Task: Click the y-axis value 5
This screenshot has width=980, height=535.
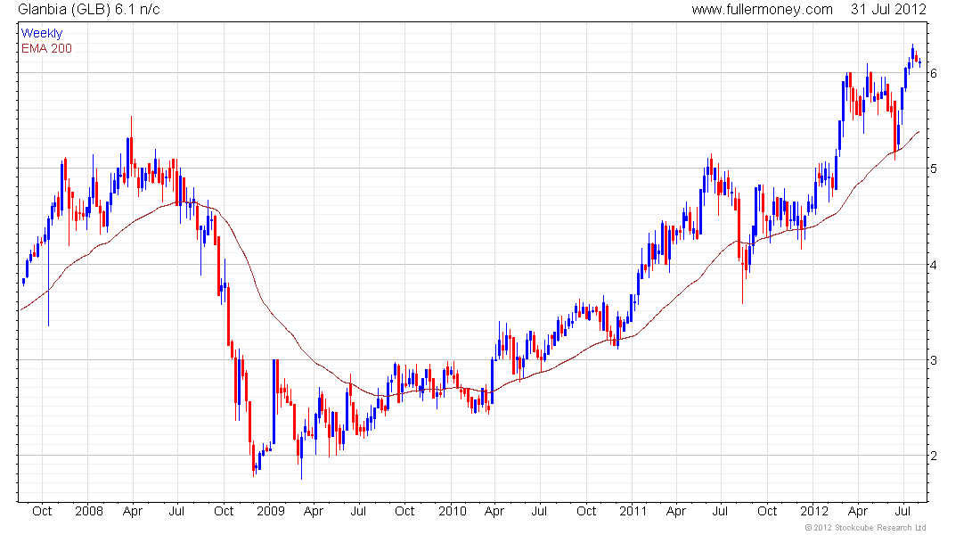Action: point(934,169)
